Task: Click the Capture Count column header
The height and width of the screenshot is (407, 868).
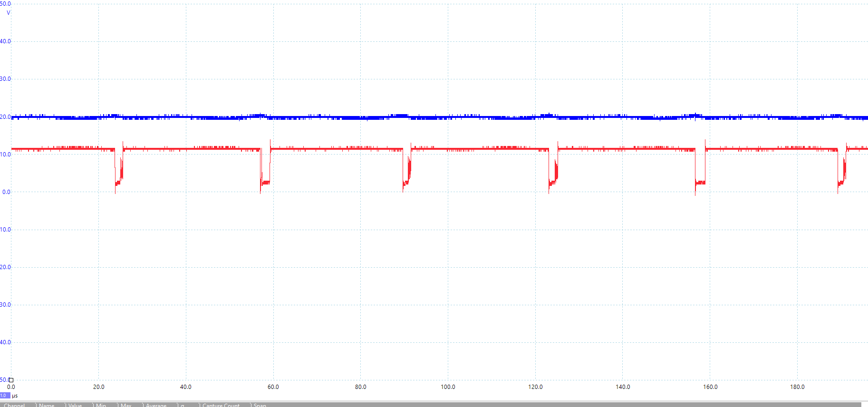Action: [x=221, y=405]
